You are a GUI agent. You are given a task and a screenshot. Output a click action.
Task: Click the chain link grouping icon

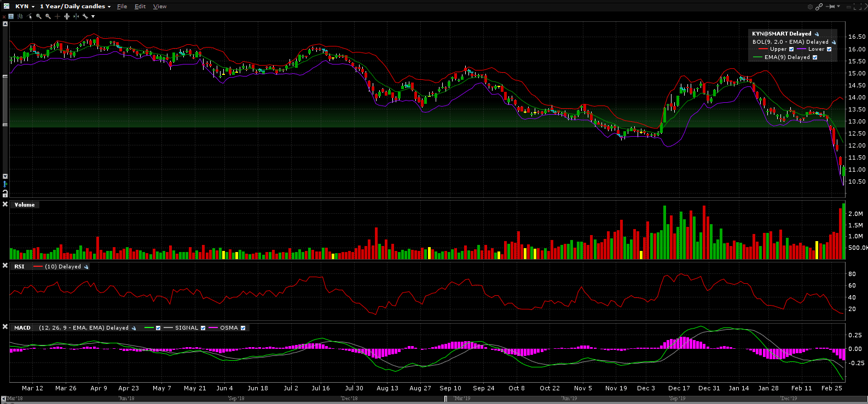(819, 7)
